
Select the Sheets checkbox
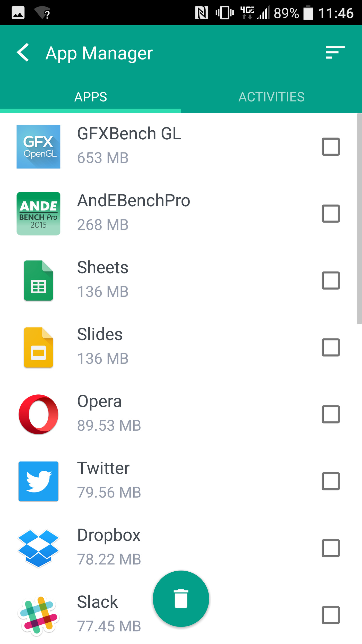pyautogui.click(x=331, y=280)
